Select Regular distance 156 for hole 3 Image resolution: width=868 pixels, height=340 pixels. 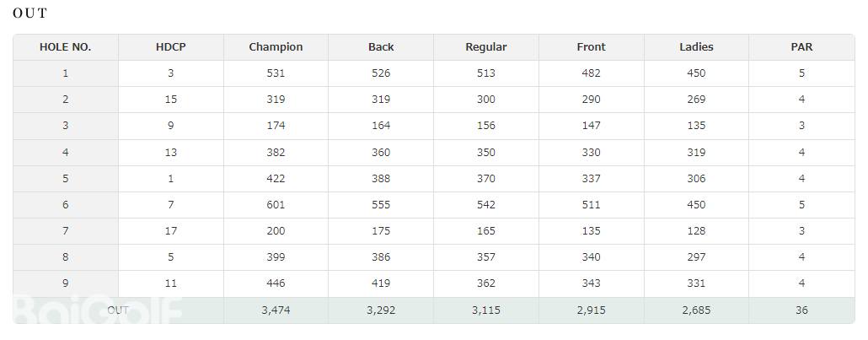[x=486, y=126]
